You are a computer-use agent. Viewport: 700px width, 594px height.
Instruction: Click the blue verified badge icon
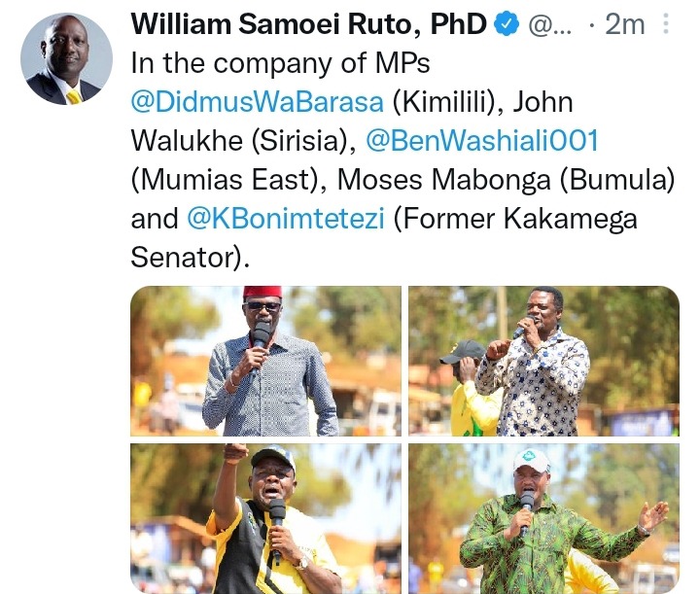click(x=507, y=24)
